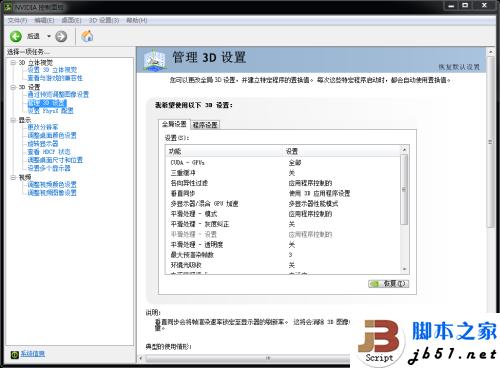Screen dimensions: 500x368
Task: Open 更改分辨率 task
Action: pos(43,127)
